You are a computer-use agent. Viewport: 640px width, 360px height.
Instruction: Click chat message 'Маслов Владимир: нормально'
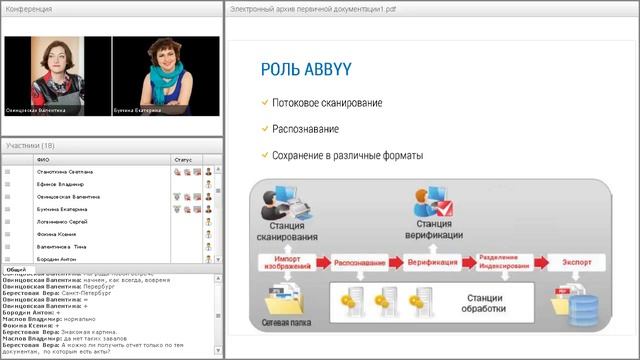coord(49,319)
